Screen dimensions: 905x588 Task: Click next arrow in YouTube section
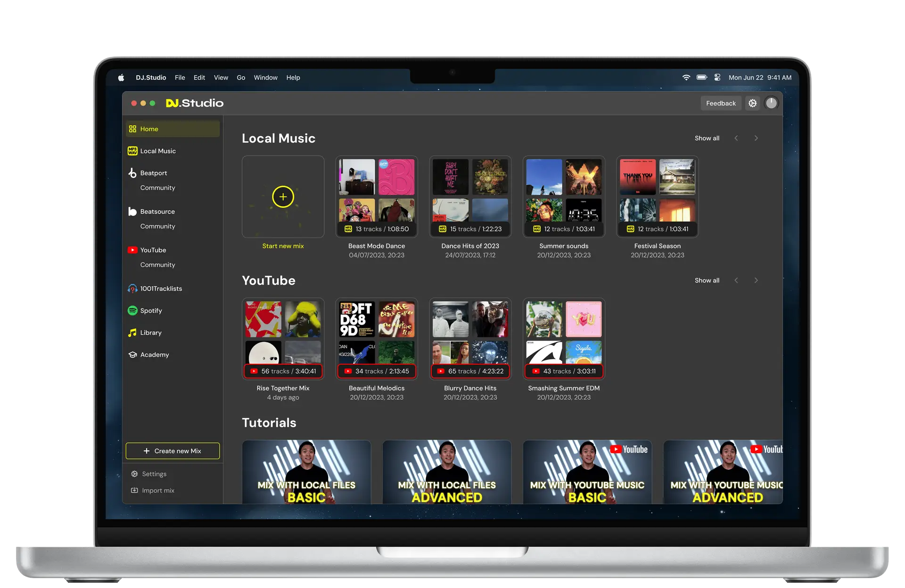(x=756, y=280)
